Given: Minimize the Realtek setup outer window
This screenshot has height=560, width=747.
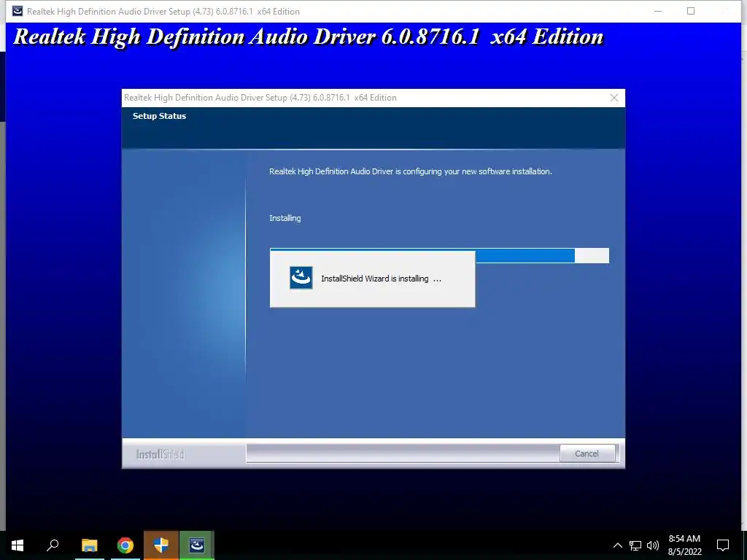Looking at the screenshot, I should [x=658, y=11].
